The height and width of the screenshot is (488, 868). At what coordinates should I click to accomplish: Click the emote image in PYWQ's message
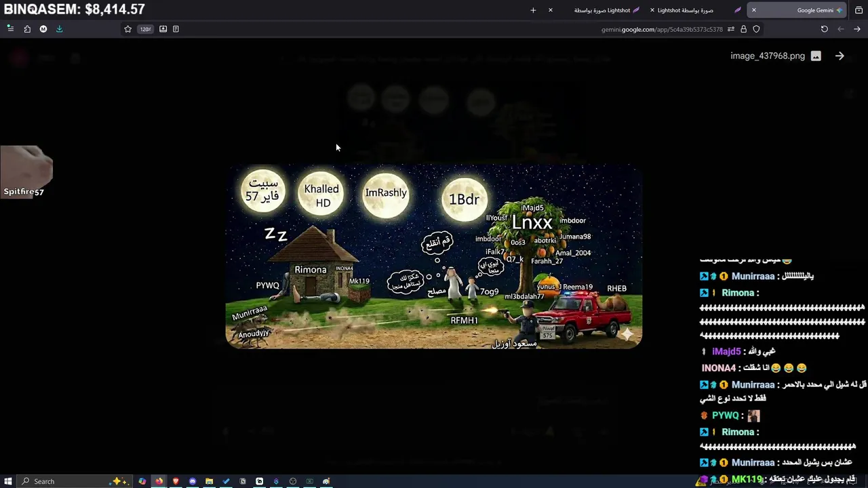(753, 415)
